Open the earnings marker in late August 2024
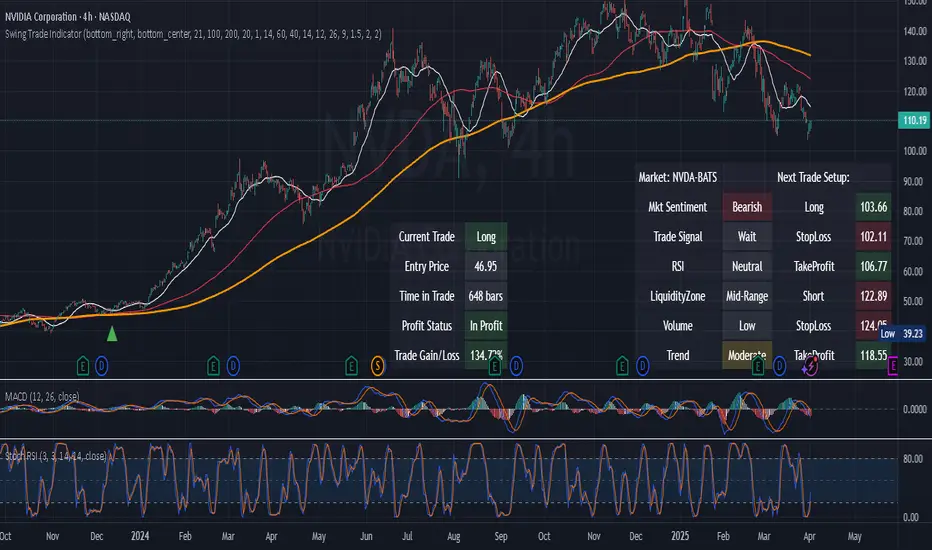 click(495, 366)
